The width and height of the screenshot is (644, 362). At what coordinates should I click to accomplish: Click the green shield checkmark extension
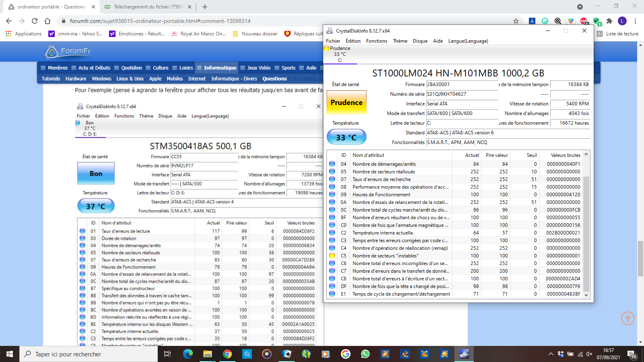[x=597, y=21]
